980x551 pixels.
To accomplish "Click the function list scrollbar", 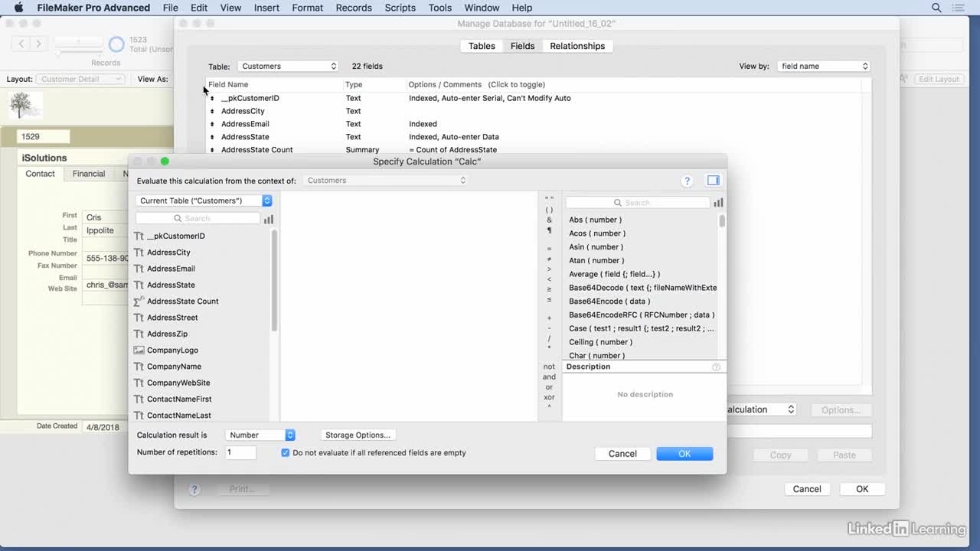I will [722, 221].
